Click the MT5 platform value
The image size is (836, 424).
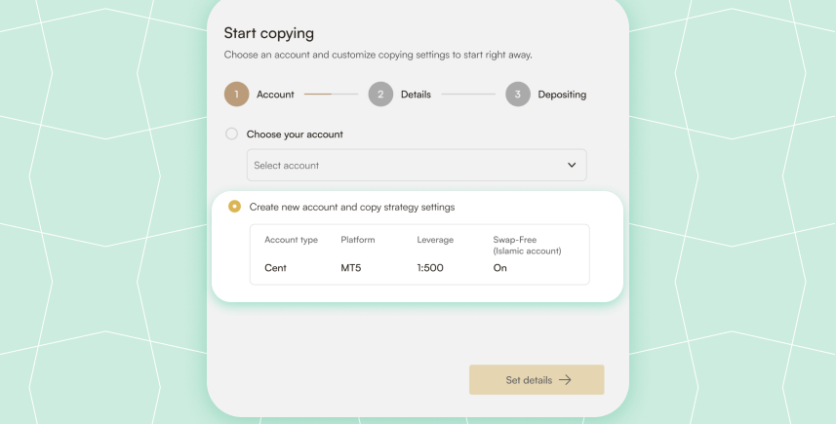[352, 268]
